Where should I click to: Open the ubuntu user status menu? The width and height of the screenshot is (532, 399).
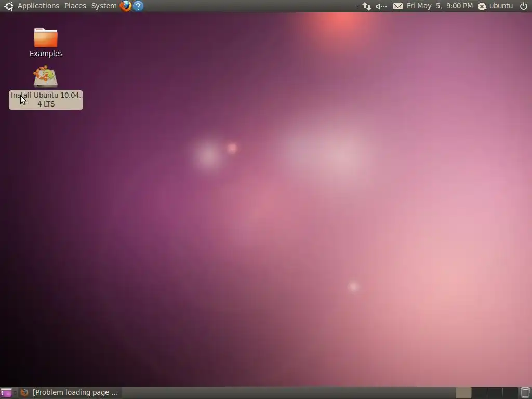pos(495,6)
